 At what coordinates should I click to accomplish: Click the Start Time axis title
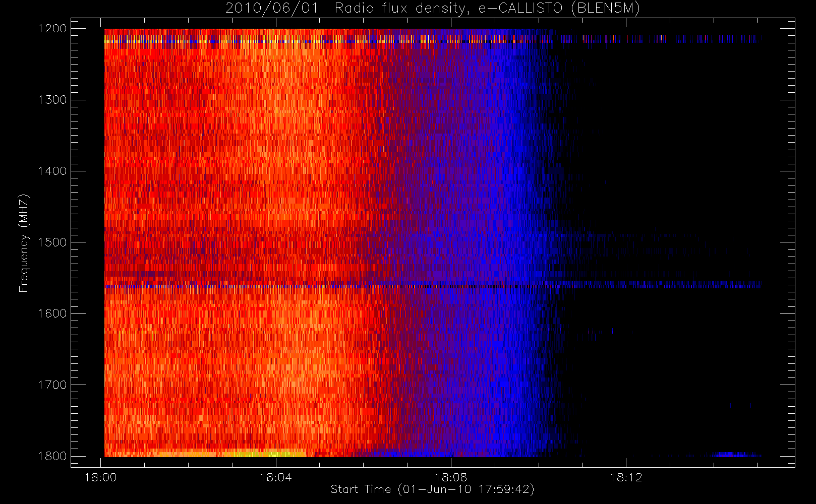pyautogui.click(x=433, y=489)
